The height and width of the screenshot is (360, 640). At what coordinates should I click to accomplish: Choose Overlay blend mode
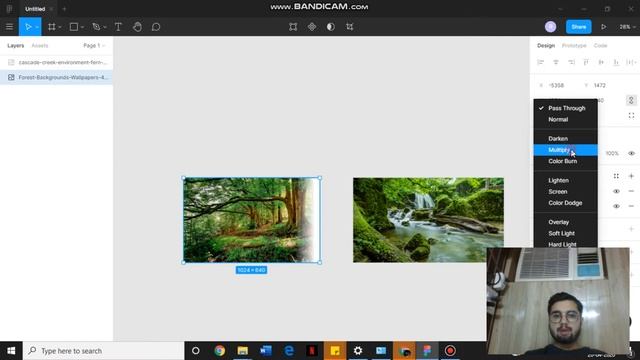(566, 222)
